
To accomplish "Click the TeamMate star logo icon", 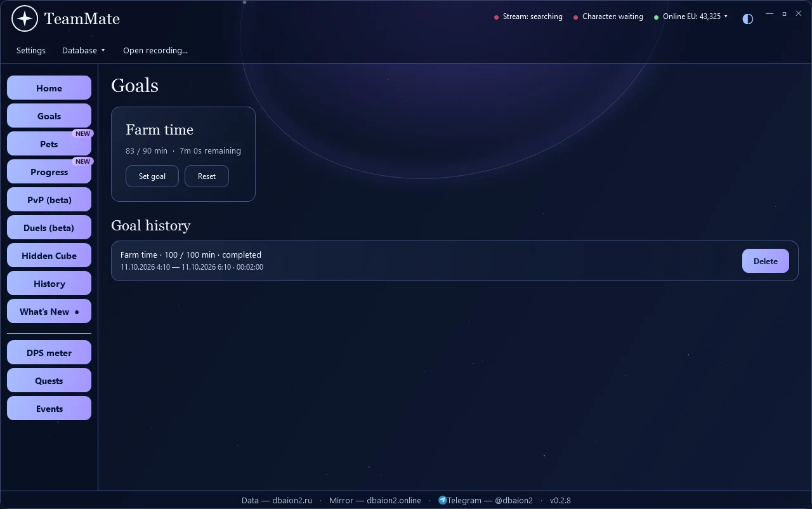I will pyautogui.click(x=25, y=18).
